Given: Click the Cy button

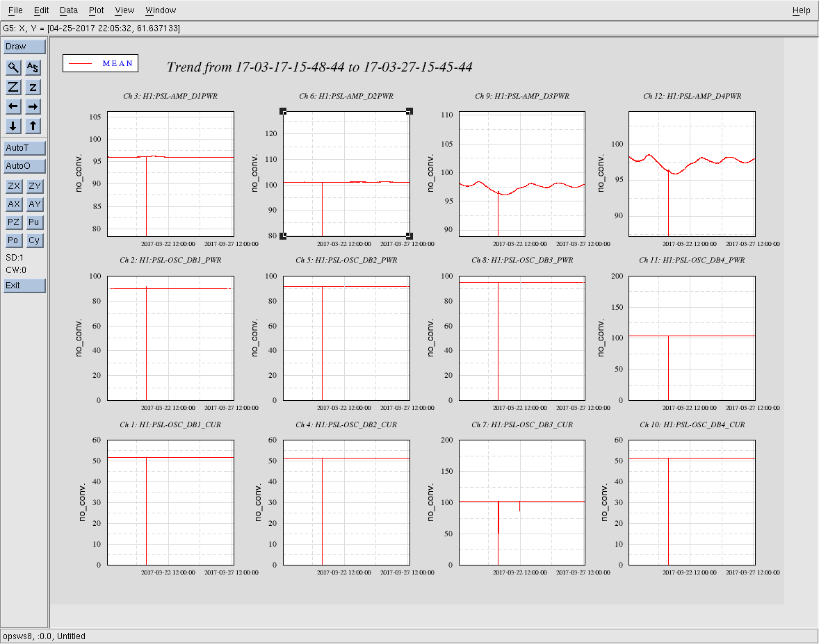Looking at the screenshot, I should 35,240.
